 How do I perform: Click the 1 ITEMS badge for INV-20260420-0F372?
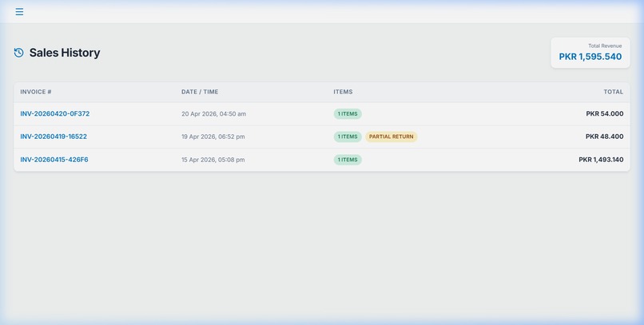[348, 113]
